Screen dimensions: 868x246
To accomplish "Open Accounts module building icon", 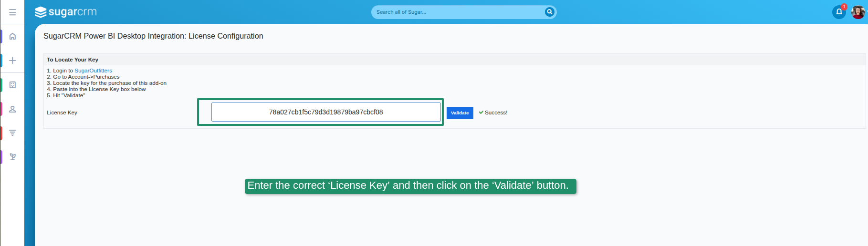I will (x=13, y=85).
